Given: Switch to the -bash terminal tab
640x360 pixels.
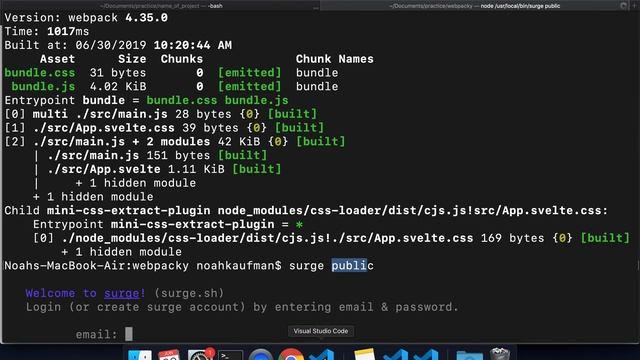Looking at the screenshot, I should point(160,6).
